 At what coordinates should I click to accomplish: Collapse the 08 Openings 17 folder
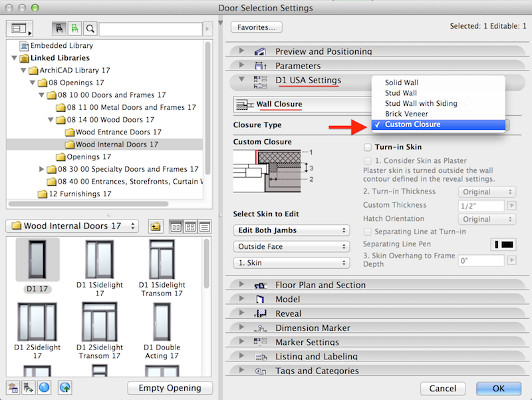pos(33,83)
